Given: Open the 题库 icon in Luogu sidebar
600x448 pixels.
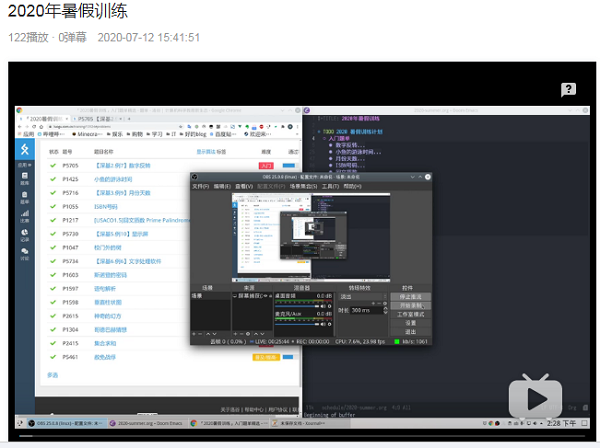Looking at the screenshot, I should [24, 179].
